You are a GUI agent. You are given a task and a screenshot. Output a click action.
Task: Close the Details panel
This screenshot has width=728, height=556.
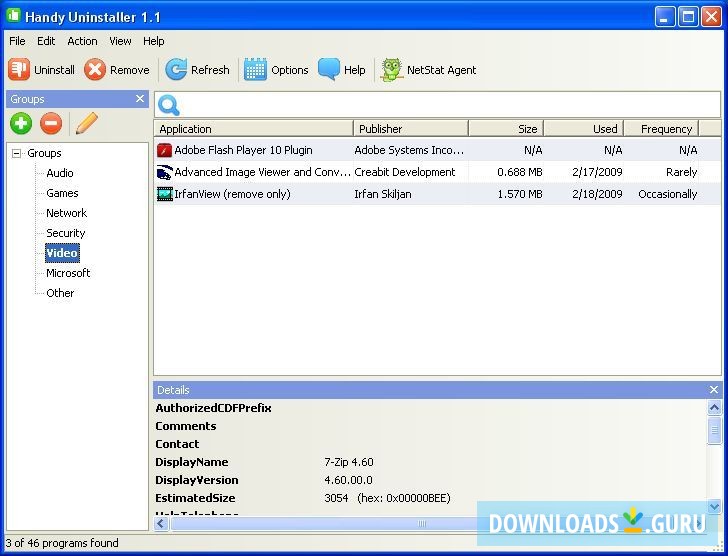pyautogui.click(x=714, y=390)
